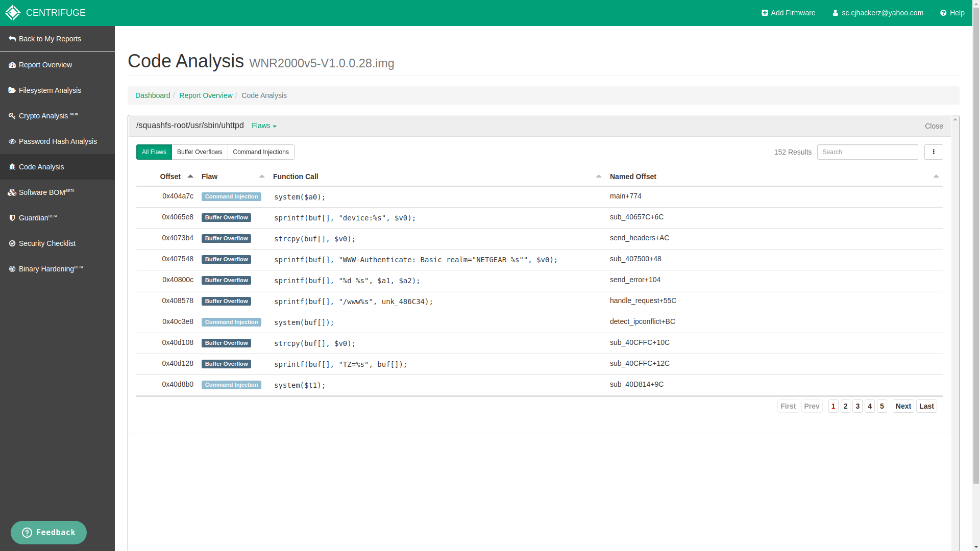Click the Add Firmware plus icon
The height and width of the screenshot is (551, 980).
pyautogui.click(x=765, y=13)
